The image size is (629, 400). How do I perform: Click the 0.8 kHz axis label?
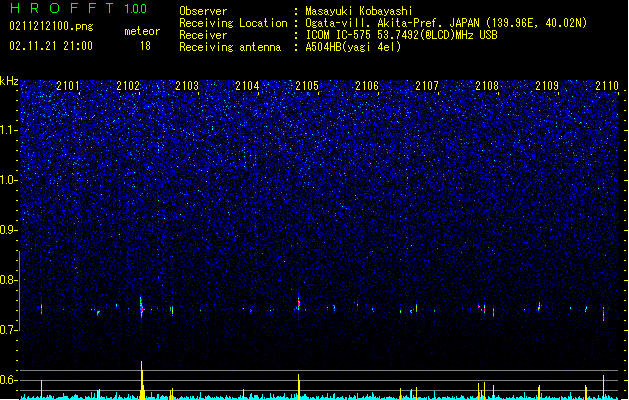click(x=9, y=280)
